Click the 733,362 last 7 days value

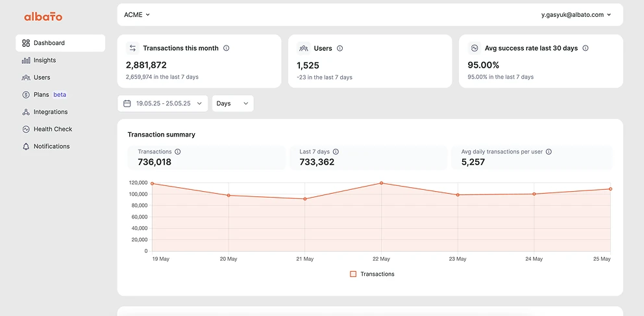point(317,162)
